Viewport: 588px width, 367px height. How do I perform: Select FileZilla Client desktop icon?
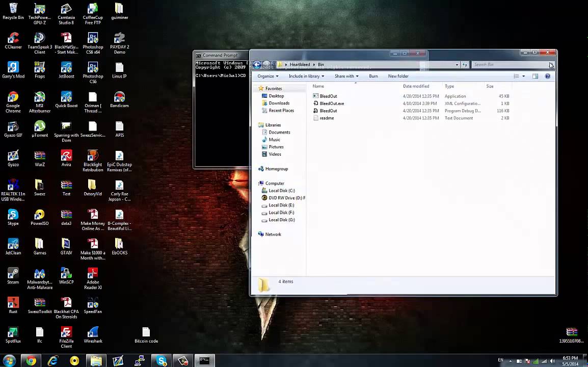(66, 337)
